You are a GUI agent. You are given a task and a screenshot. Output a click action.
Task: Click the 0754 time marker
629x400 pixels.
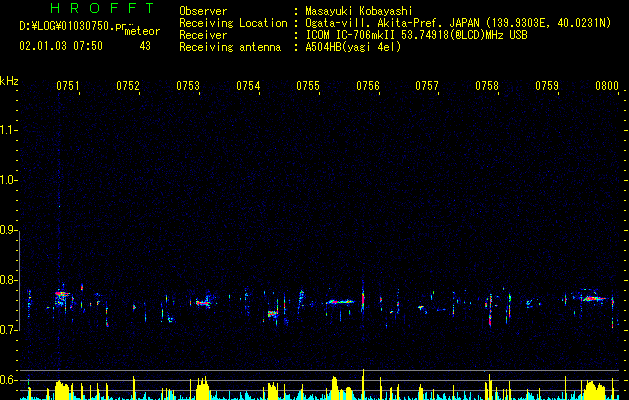click(248, 86)
